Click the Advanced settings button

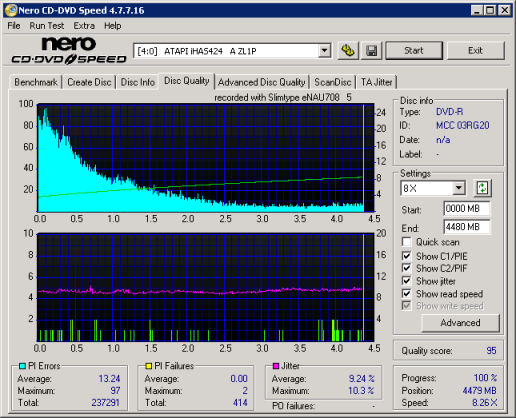(x=460, y=323)
